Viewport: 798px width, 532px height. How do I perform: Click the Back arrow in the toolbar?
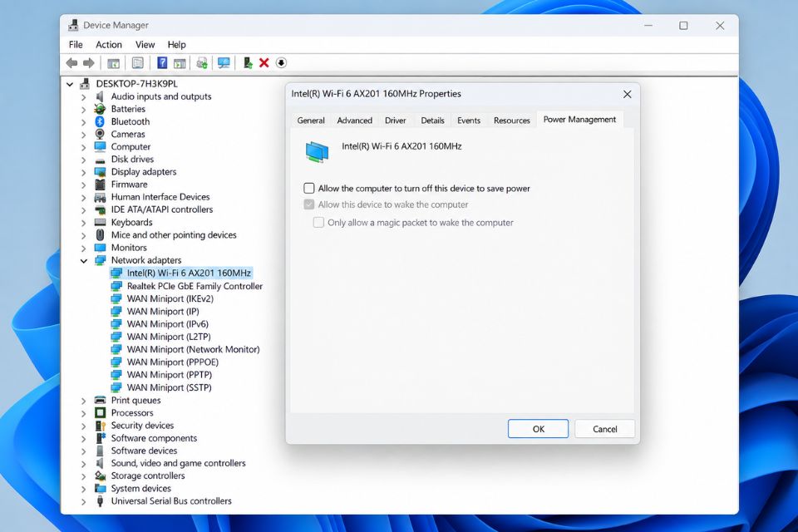(71, 63)
